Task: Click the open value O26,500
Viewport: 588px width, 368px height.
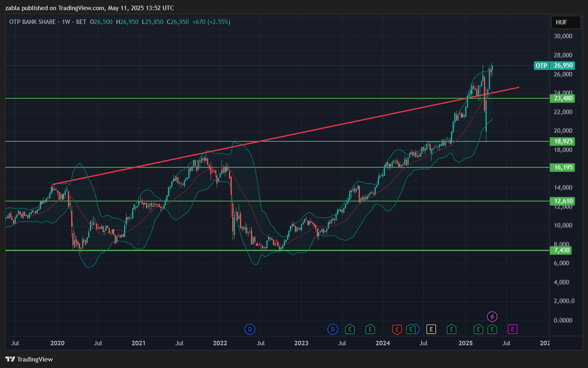Action: (101, 22)
